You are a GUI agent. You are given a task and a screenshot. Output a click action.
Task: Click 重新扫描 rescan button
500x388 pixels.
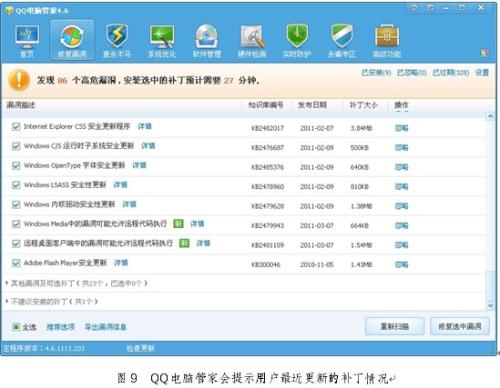tap(395, 326)
